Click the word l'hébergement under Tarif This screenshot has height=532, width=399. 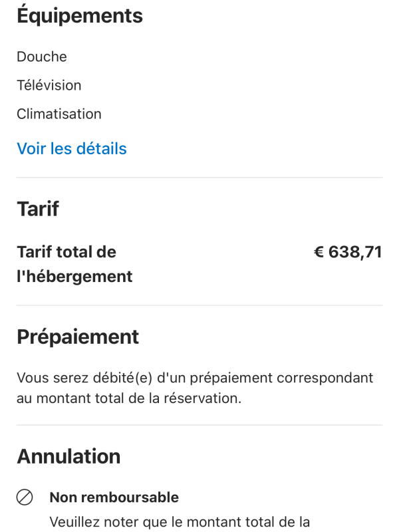click(74, 276)
